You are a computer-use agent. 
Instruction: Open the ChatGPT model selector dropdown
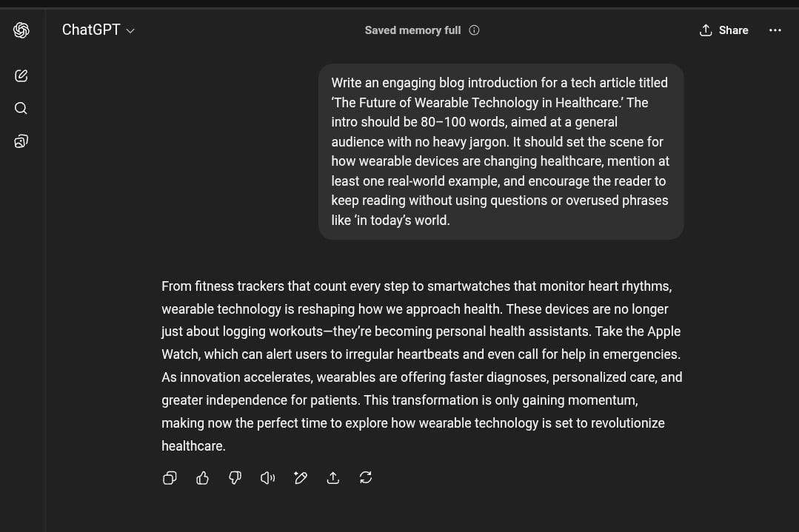pyautogui.click(x=98, y=30)
